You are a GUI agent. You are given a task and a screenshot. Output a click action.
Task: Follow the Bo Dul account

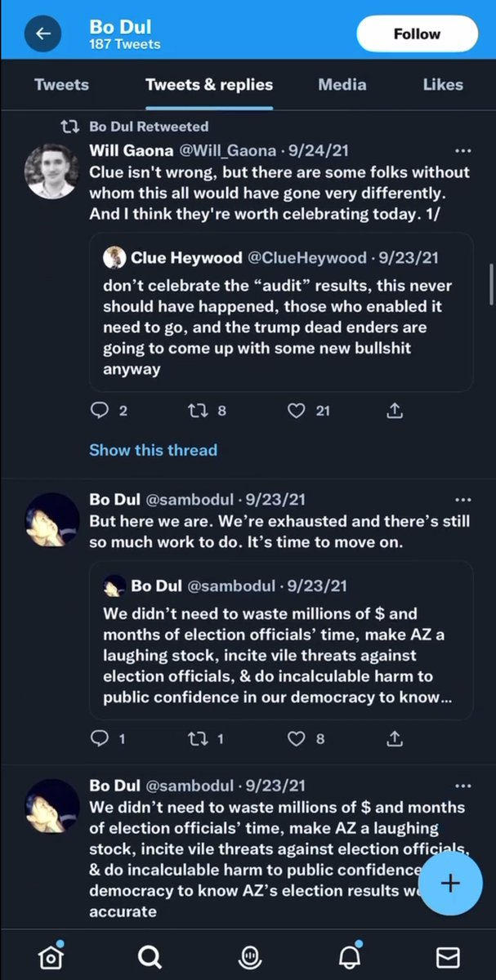(417, 33)
